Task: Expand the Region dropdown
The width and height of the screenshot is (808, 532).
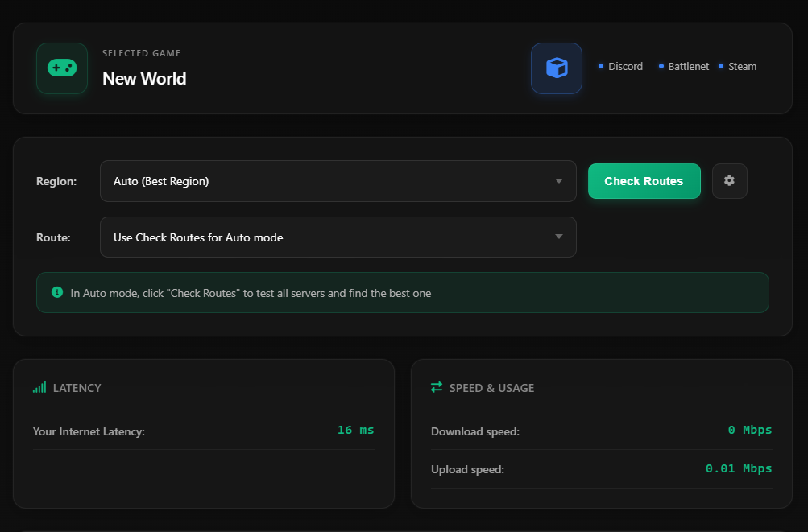Action: click(x=338, y=181)
